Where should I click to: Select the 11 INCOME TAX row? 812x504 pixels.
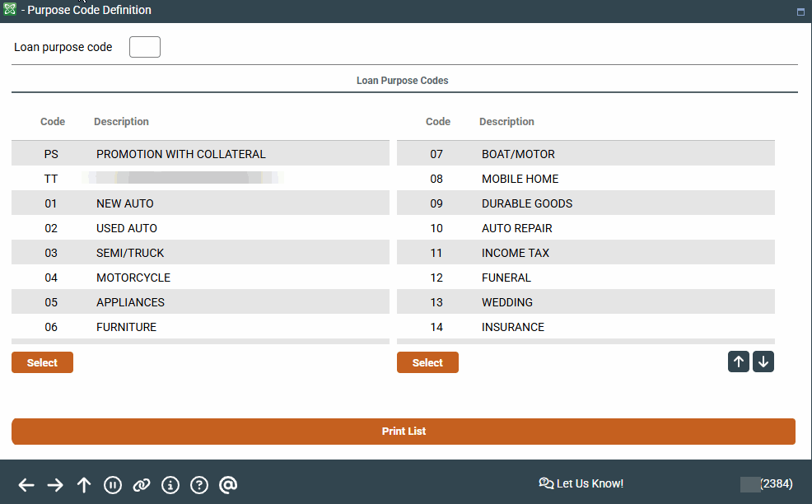[586, 253]
